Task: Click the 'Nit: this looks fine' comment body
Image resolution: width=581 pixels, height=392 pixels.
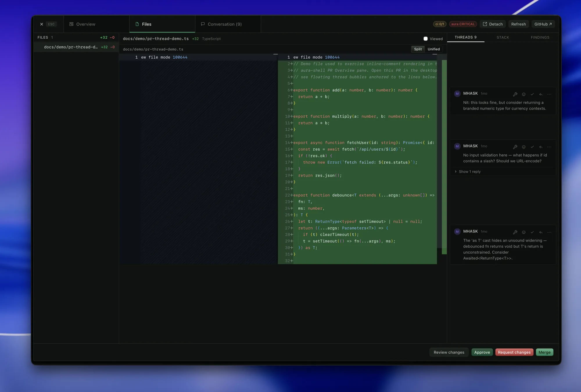Action: pyautogui.click(x=504, y=105)
